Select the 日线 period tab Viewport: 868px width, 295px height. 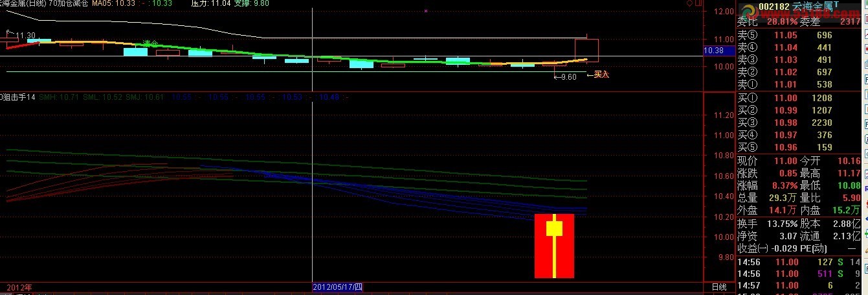[719, 287]
